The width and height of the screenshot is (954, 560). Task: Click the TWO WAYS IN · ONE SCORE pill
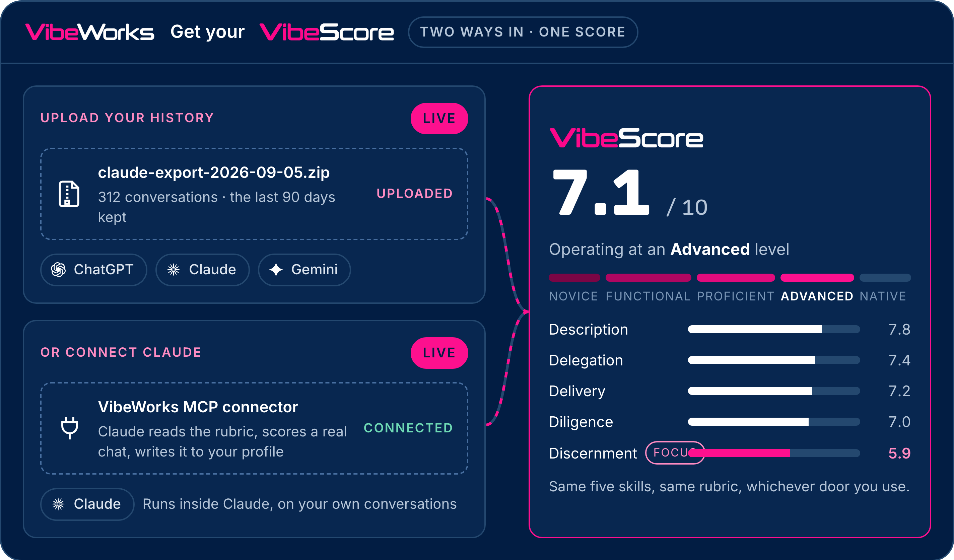click(523, 32)
